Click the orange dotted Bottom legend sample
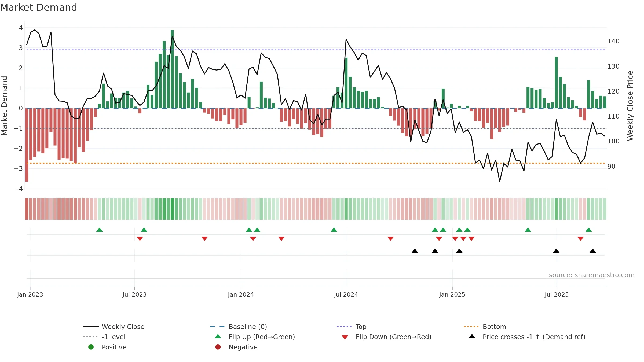 point(471,327)
